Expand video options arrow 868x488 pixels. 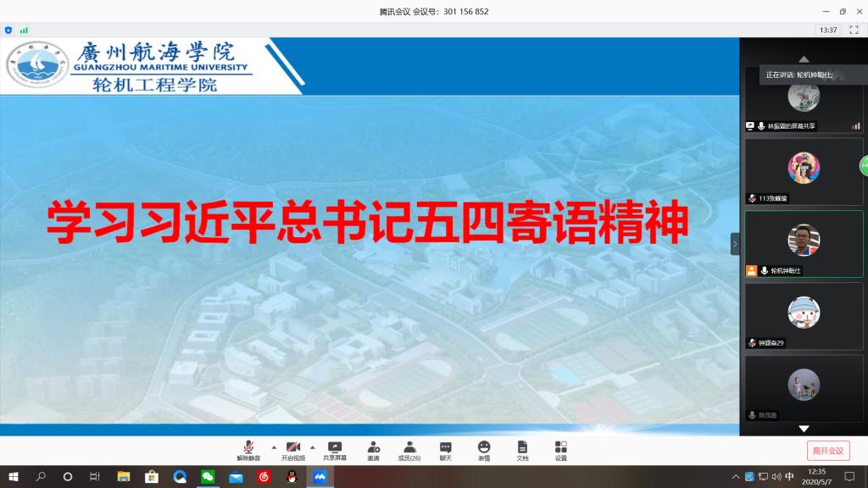tap(312, 446)
